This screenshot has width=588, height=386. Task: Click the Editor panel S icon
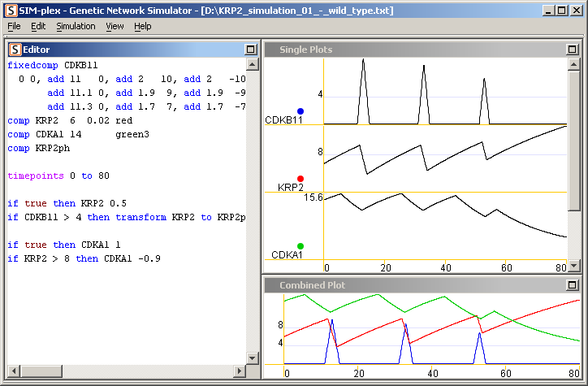[14, 50]
